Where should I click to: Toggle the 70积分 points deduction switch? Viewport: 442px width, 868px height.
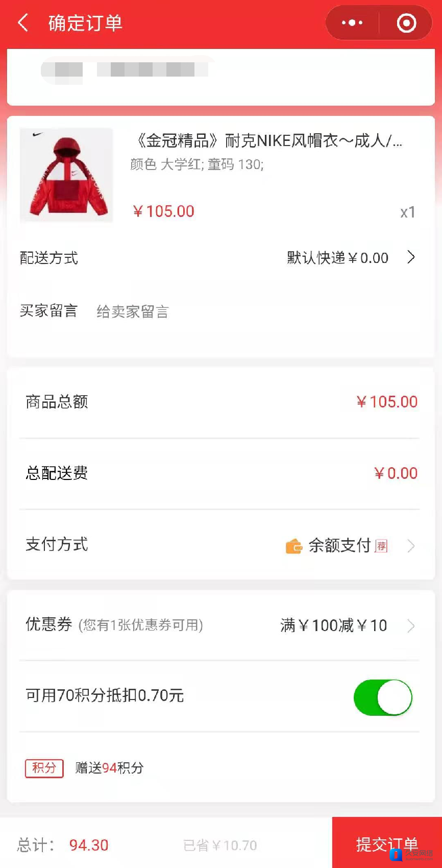click(x=383, y=697)
